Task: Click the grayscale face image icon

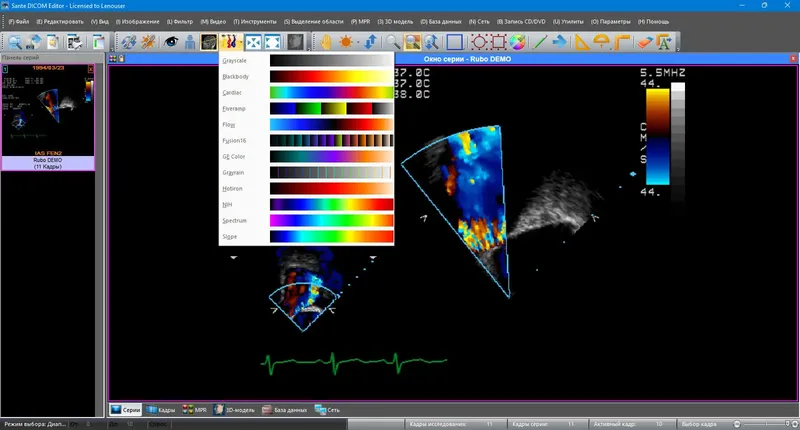Action: click(295, 42)
